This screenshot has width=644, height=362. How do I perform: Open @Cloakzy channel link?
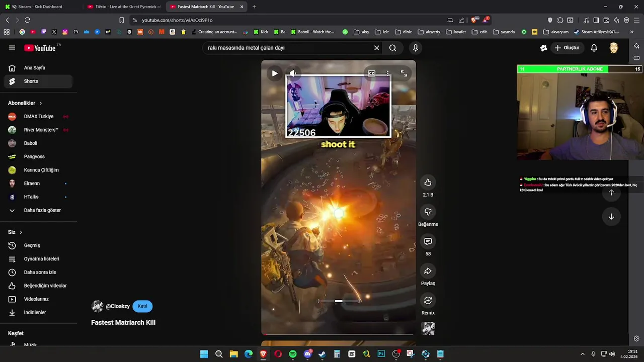click(117, 306)
